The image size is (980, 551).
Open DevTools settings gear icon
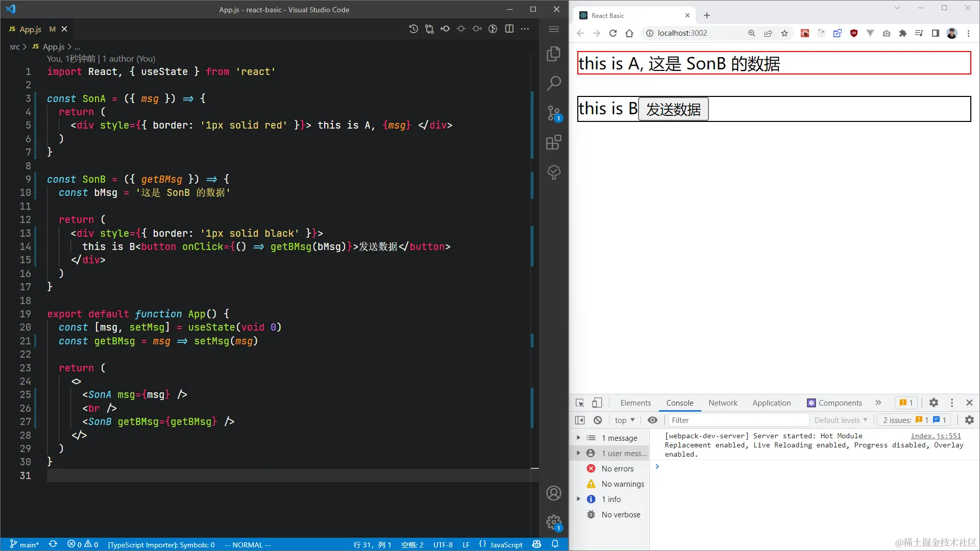933,403
